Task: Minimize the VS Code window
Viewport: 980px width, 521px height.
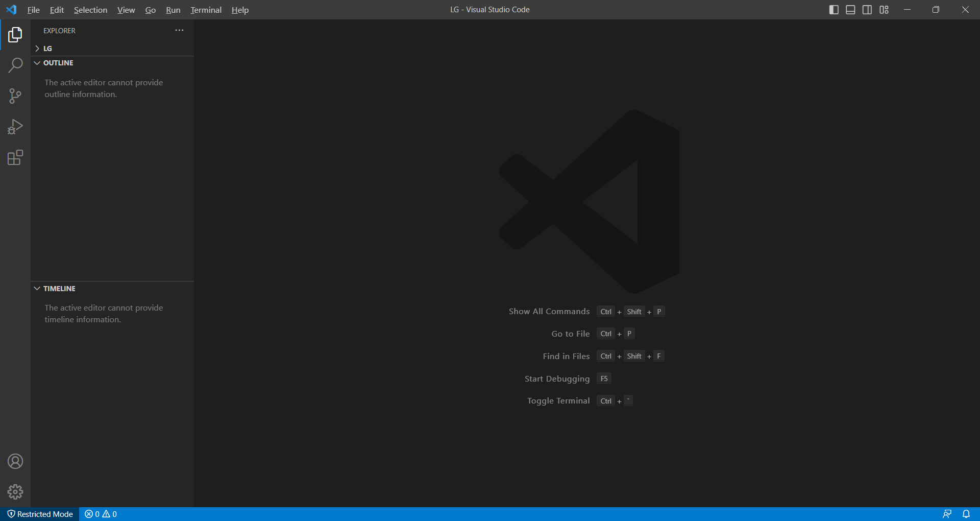Action: (x=907, y=10)
